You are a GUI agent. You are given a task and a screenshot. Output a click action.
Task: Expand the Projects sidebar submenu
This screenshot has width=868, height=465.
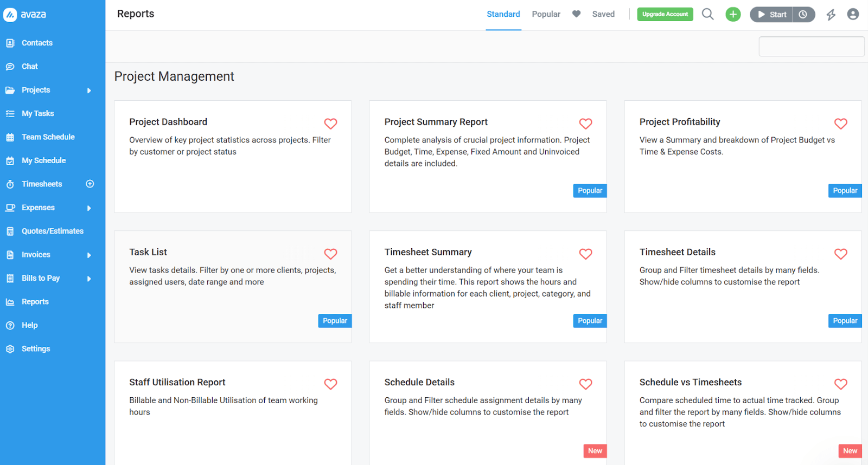pos(89,91)
